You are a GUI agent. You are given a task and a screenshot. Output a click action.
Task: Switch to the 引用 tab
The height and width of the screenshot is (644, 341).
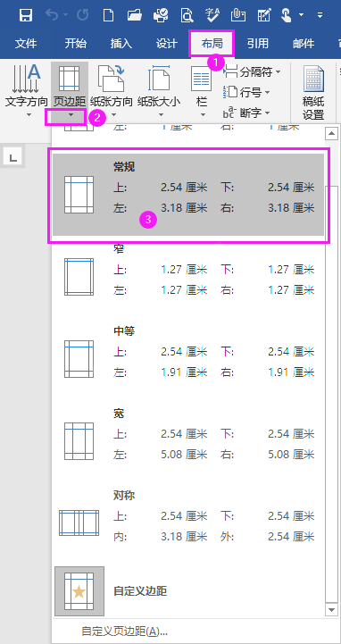point(258,44)
